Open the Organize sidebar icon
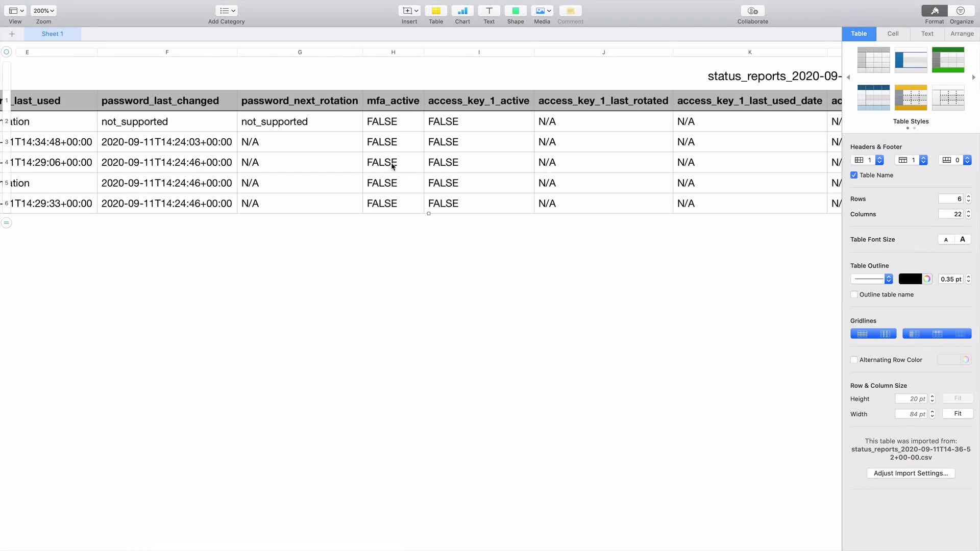This screenshot has height=551, width=980. 961,11
